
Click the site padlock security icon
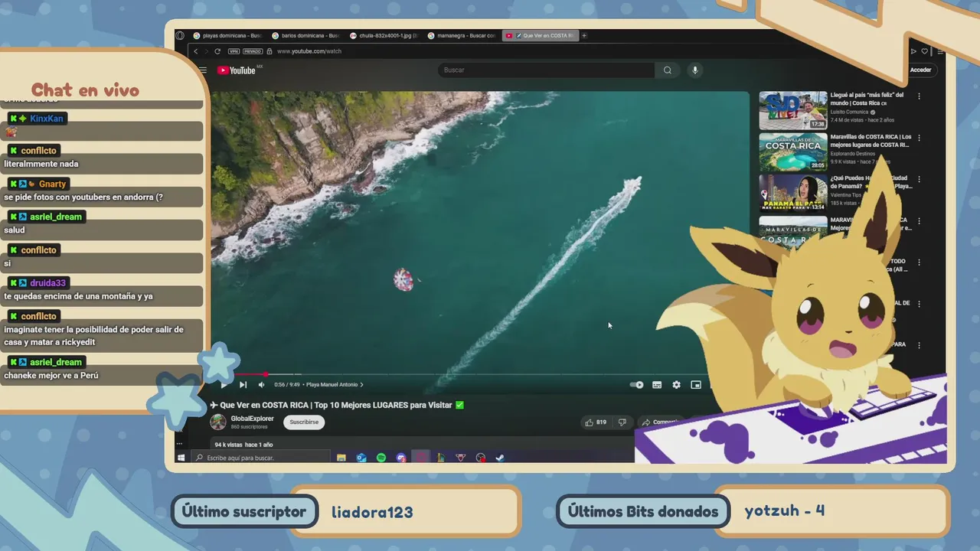(x=270, y=51)
